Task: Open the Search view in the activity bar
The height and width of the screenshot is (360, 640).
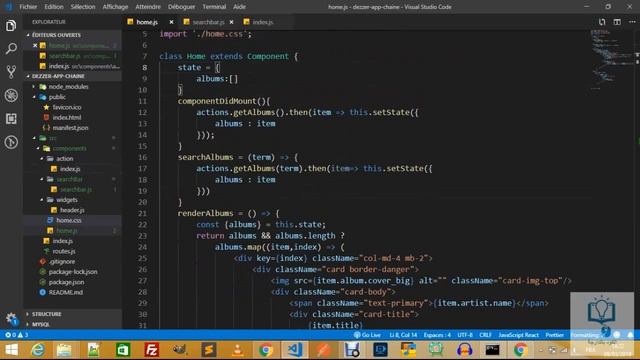Action: pyautogui.click(x=11, y=49)
